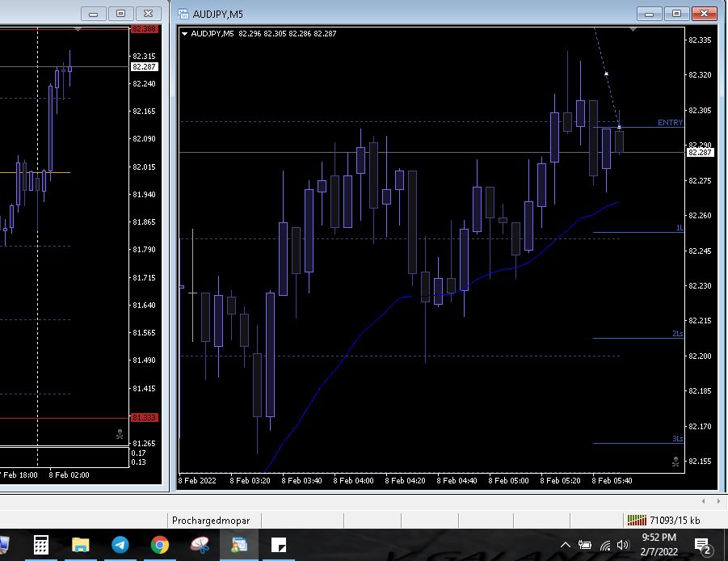
Task: Click the AUDJPY,M5 window title icon
Action: pyautogui.click(x=183, y=14)
